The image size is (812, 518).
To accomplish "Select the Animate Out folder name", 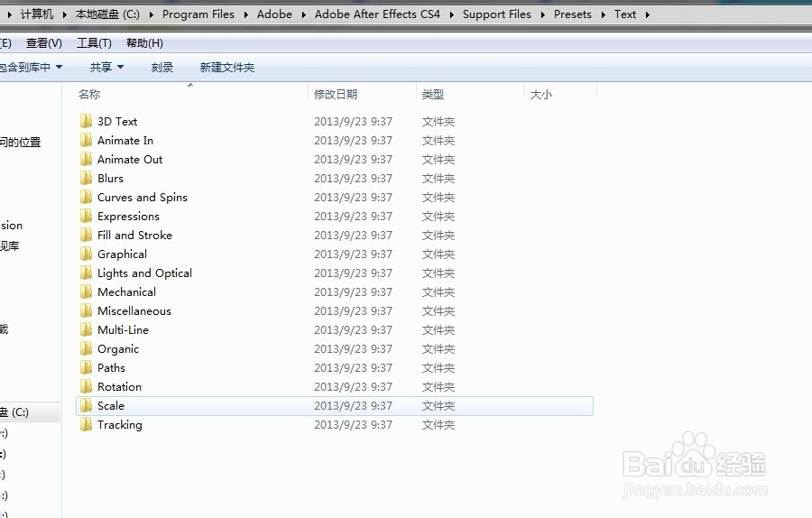I will point(130,159).
